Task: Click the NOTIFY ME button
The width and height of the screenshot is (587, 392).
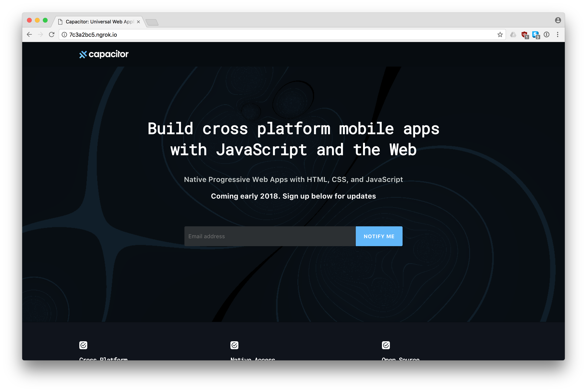Action: 379,236
